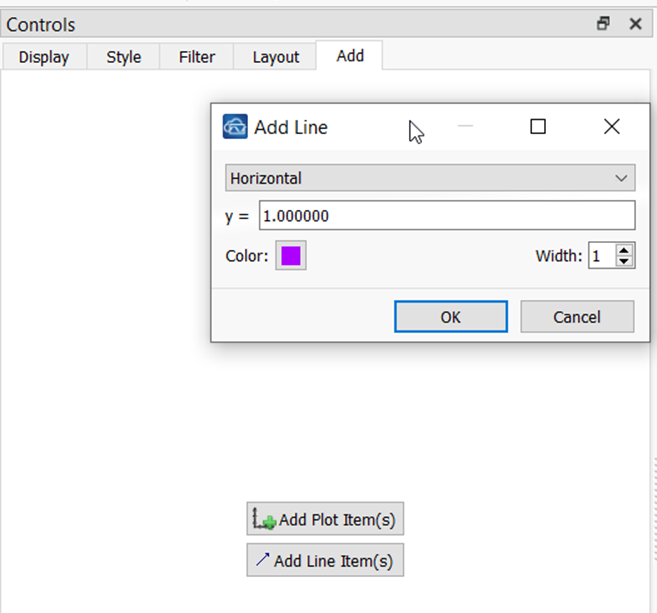The height and width of the screenshot is (613, 657).
Task: Float the Controls panel with undock icon
Action: tap(603, 23)
